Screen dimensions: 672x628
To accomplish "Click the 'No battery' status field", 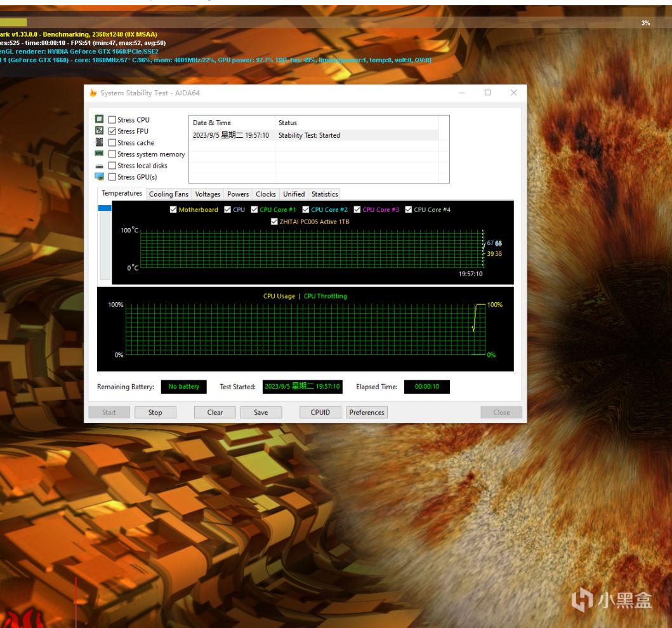I will pyautogui.click(x=184, y=387).
